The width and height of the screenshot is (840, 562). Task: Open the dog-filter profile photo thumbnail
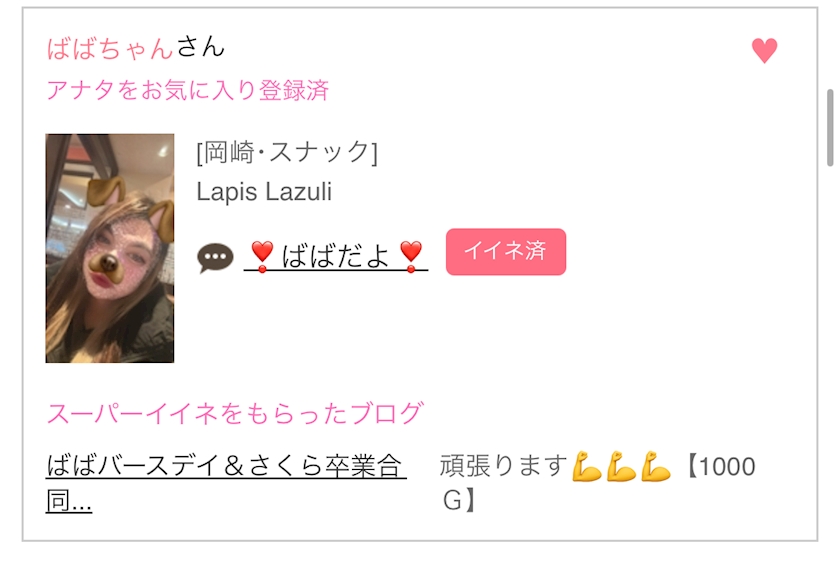(110, 248)
